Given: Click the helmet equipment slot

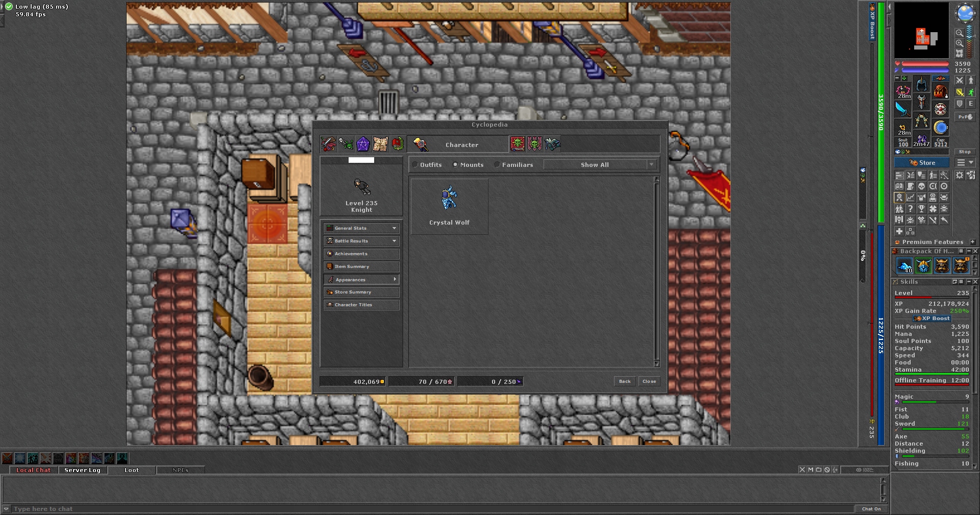Looking at the screenshot, I should click(922, 85).
